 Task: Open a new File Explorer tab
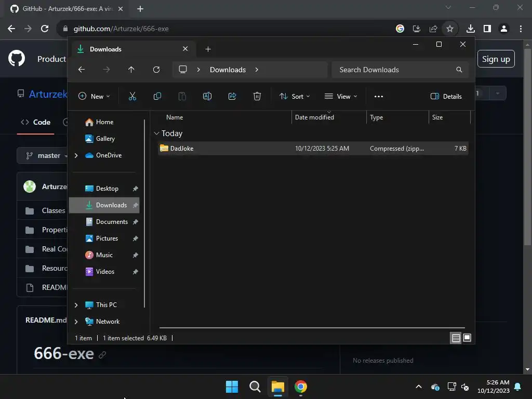click(208, 49)
